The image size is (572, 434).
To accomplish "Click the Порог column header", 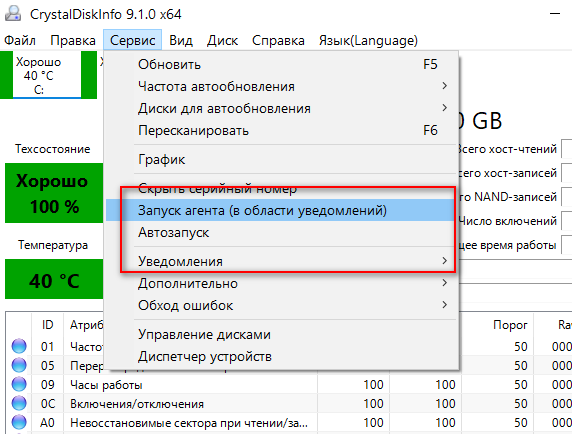I will (x=510, y=325).
